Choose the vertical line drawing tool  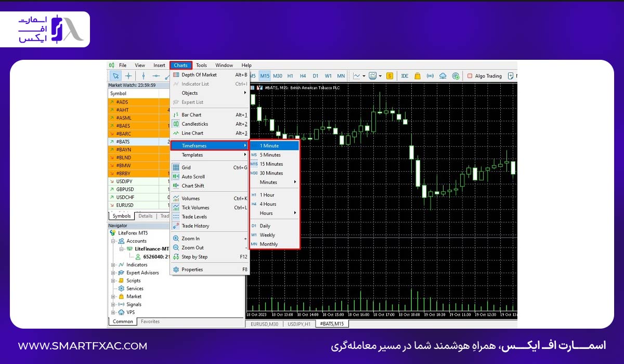point(144,76)
